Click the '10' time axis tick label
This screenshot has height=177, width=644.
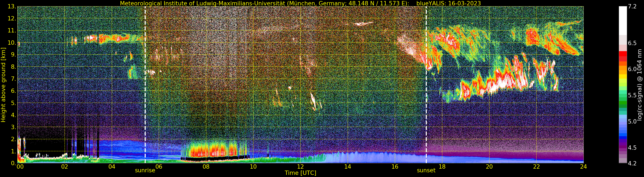(x=253, y=167)
